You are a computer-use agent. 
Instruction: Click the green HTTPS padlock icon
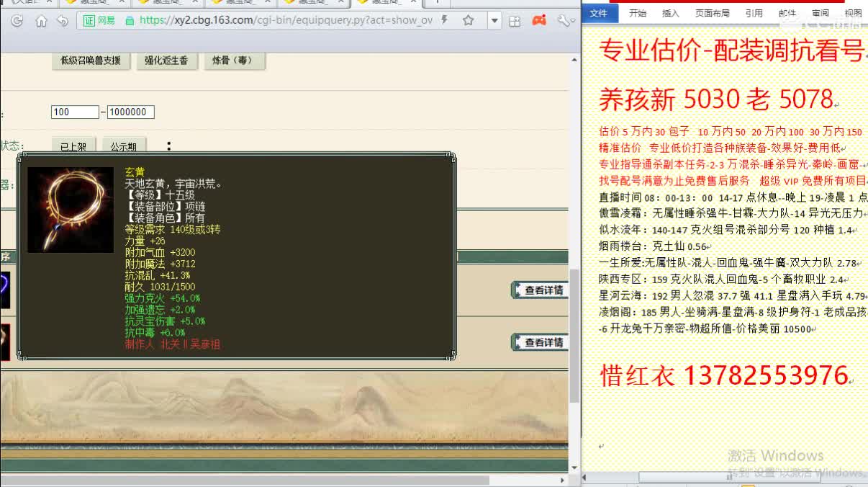[x=130, y=20]
